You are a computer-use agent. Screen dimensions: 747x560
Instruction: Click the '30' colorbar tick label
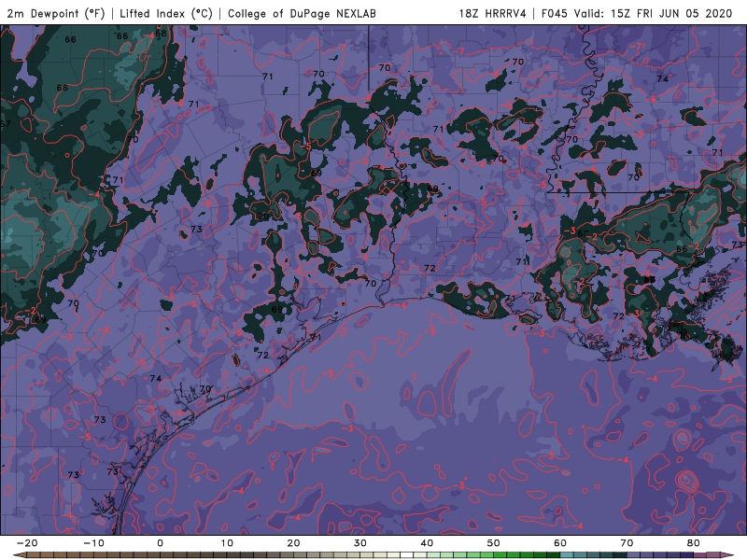360,543
